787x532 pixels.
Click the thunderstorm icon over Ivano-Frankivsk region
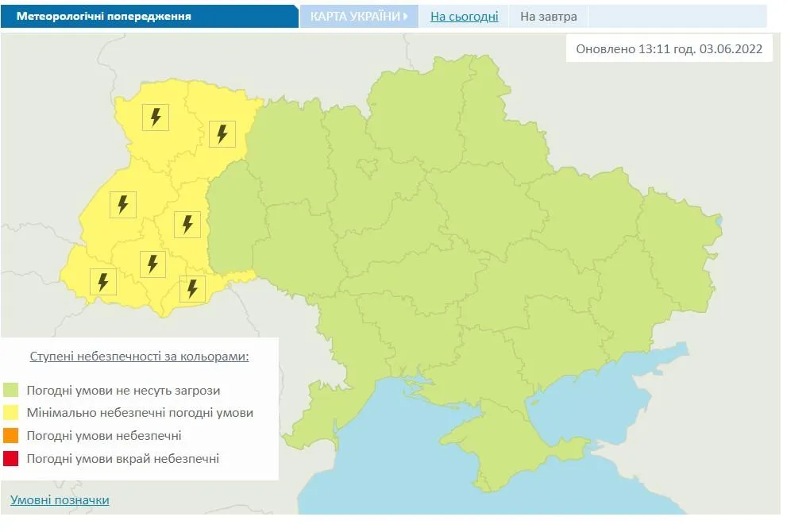[153, 263]
